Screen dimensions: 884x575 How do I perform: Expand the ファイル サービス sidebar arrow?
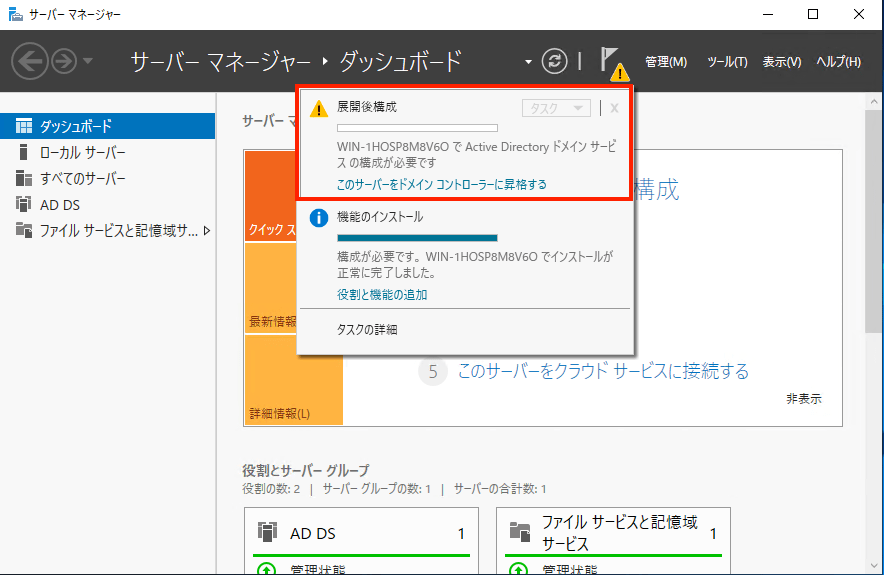click(x=207, y=231)
